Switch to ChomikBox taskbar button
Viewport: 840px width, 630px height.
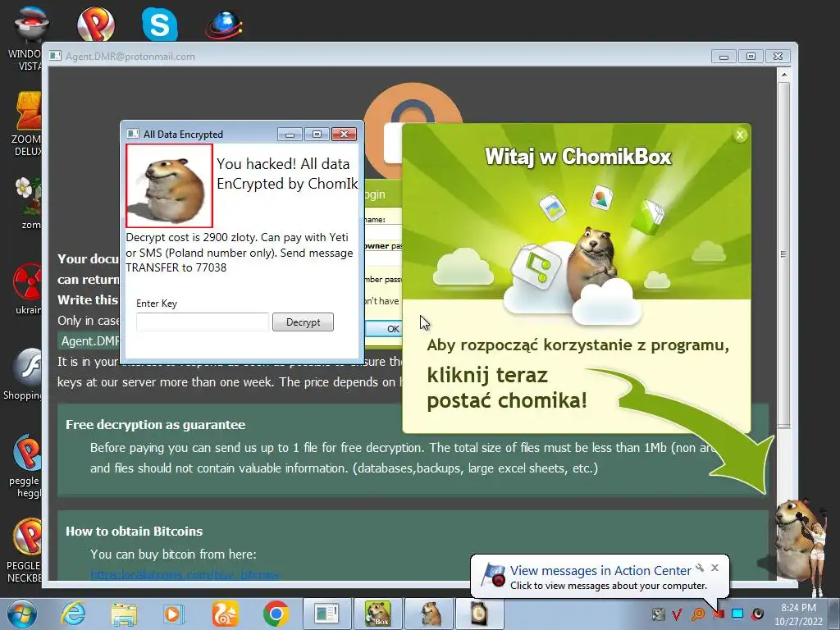pyautogui.click(x=377, y=614)
